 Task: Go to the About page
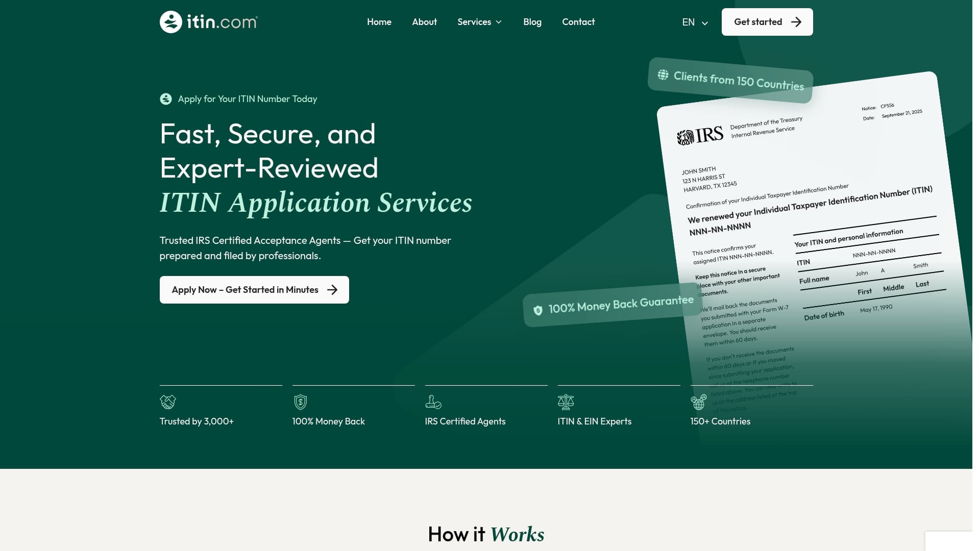424,22
